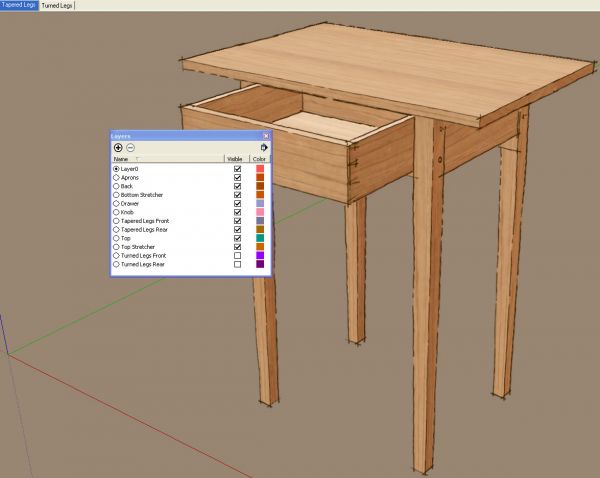The image size is (600, 478).
Task: Make Bottom Stretcher the active layer
Action: (x=116, y=195)
